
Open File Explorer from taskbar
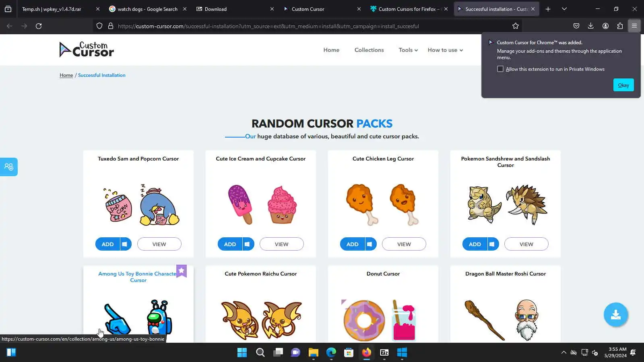pyautogui.click(x=313, y=352)
